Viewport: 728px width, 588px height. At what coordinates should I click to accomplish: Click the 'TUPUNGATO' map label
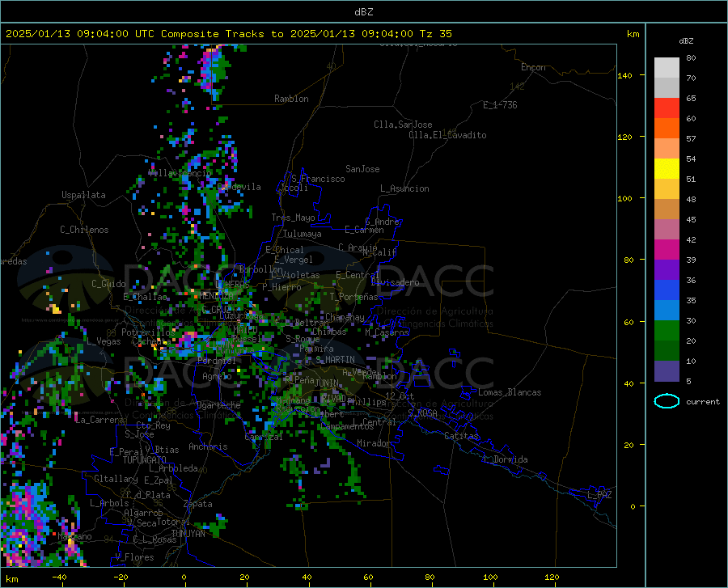tap(145, 460)
